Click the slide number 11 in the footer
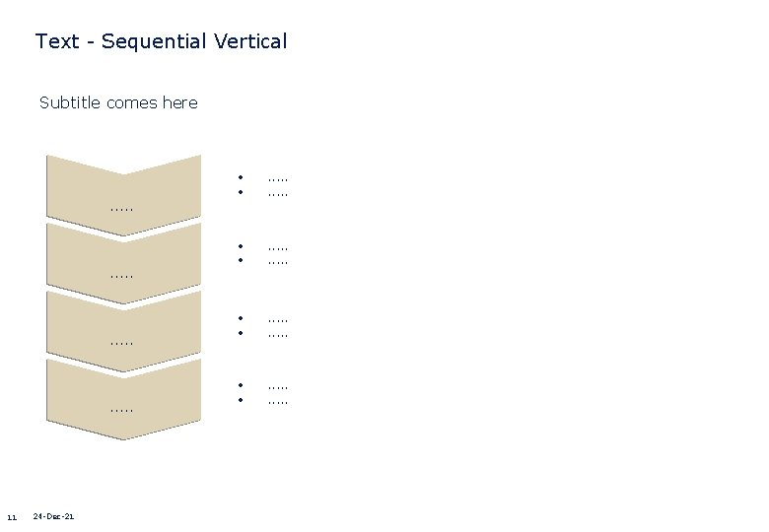769x532 pixels. [11, 518]
